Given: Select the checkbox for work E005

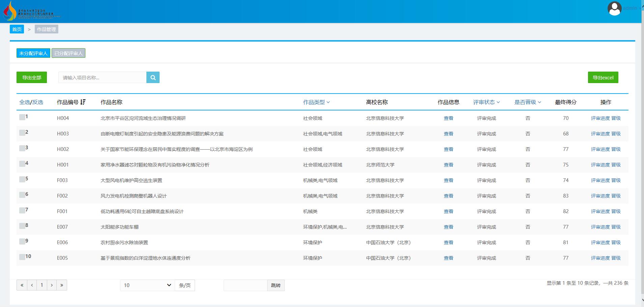Looking at the screenshot, I should tap(22, 256).
